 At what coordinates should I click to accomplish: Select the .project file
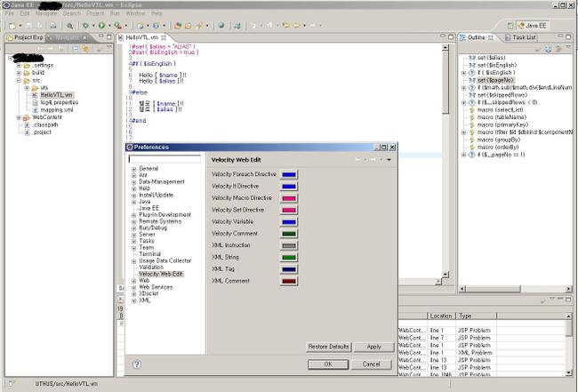(41, 132)
